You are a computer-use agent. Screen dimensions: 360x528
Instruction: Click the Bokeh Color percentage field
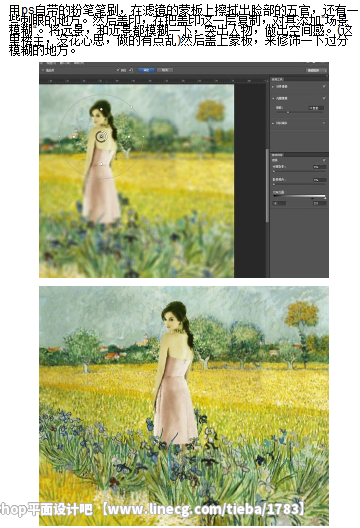pyautogui.click(x=319, y=180)
